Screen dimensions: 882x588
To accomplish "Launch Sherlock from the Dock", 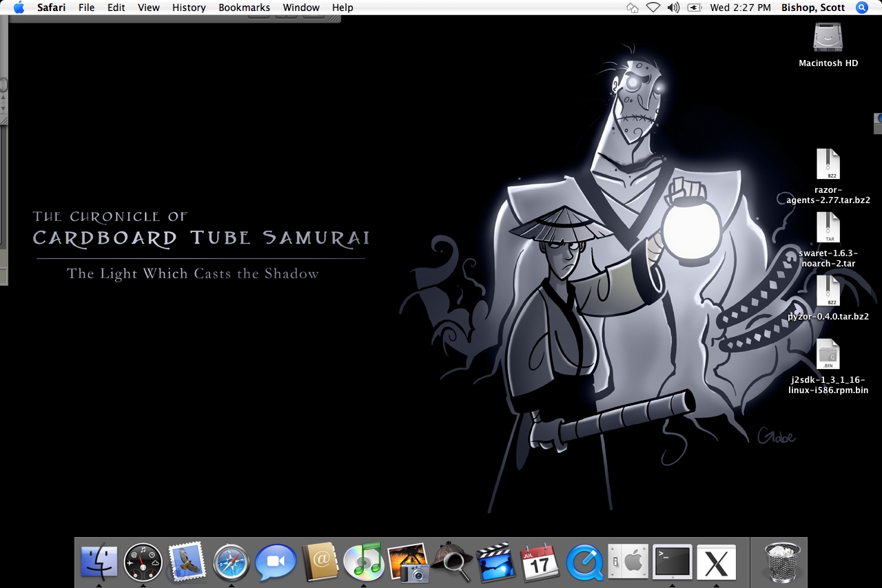I will click(452, 562).
